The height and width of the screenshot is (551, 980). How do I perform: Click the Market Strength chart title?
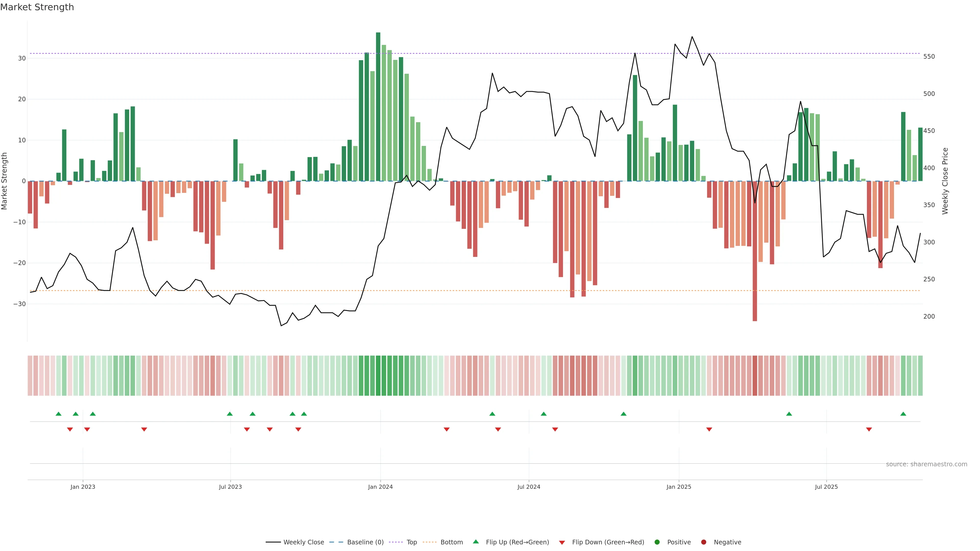click(37, 7)
